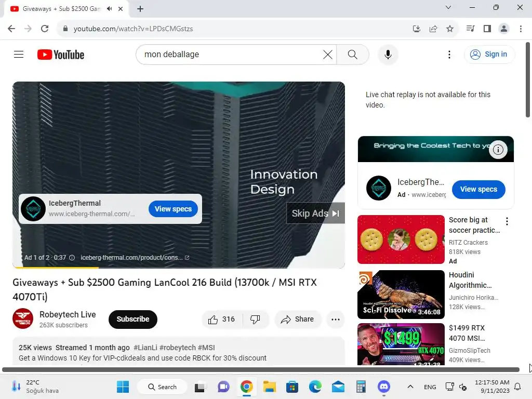Click the YouTube search input field
This screenshot has width=532, height=399.
coord(231,54)
